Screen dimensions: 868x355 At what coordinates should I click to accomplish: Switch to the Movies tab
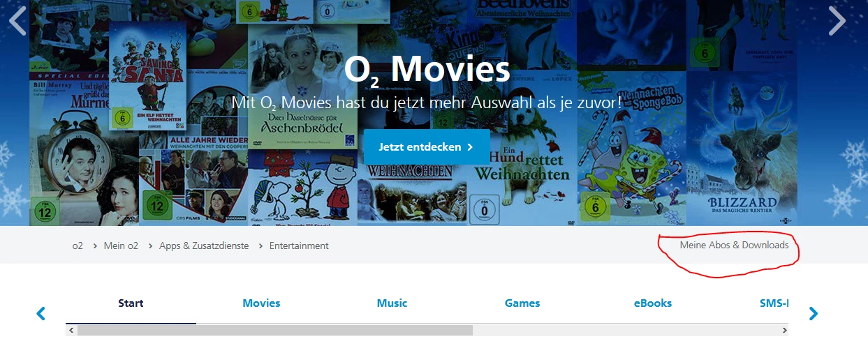(261, 303)
